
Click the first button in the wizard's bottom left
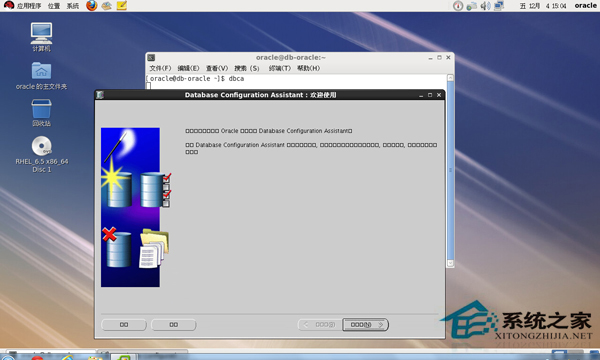point(124,324)
